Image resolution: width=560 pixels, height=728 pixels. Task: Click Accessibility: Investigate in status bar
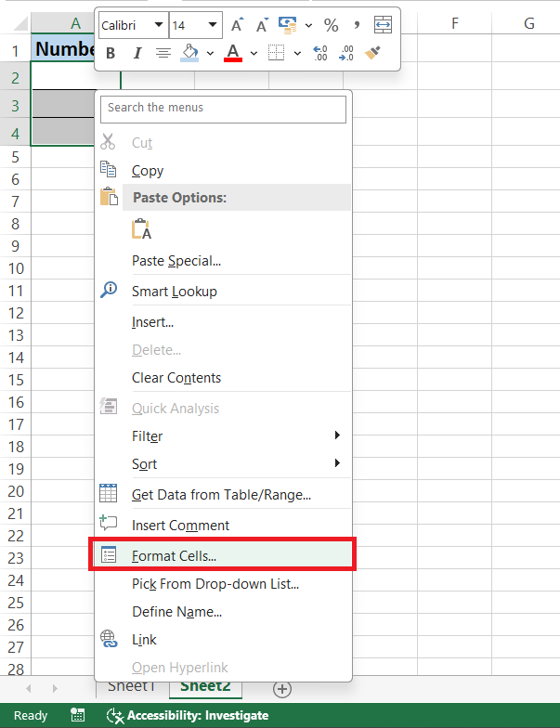click(188, 715)
